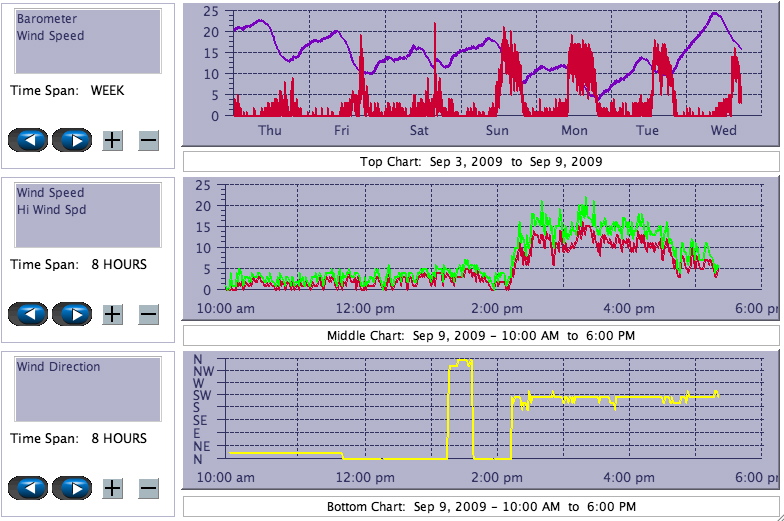Advance the middle chart forward in time
The height and width of the screenshot is (521, 784).
coord(72,314)
